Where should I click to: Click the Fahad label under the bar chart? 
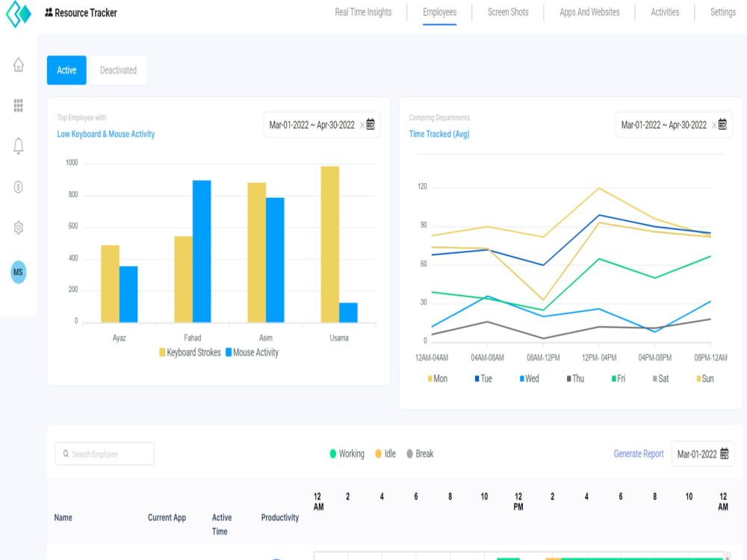click(193, 338)
